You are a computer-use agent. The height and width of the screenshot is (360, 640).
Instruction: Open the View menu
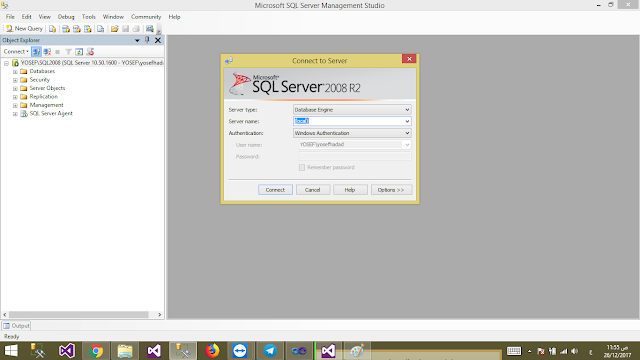[x=44, y=17]
